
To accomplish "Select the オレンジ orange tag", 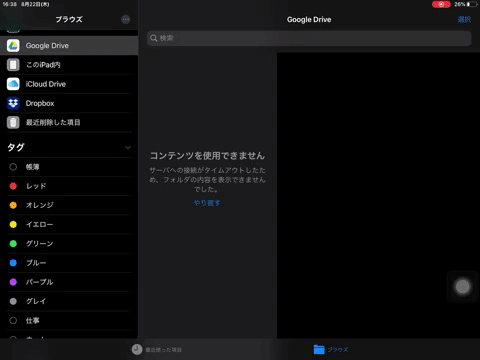I will [69, 205].
